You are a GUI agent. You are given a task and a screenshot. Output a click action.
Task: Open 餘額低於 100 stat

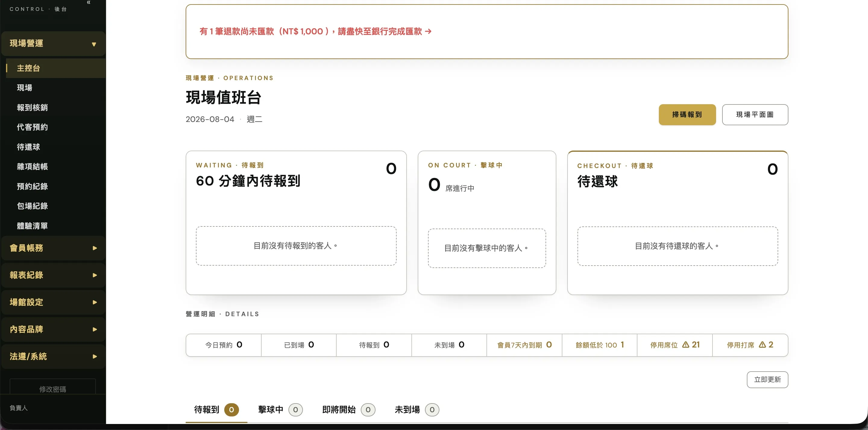point(599,345)
